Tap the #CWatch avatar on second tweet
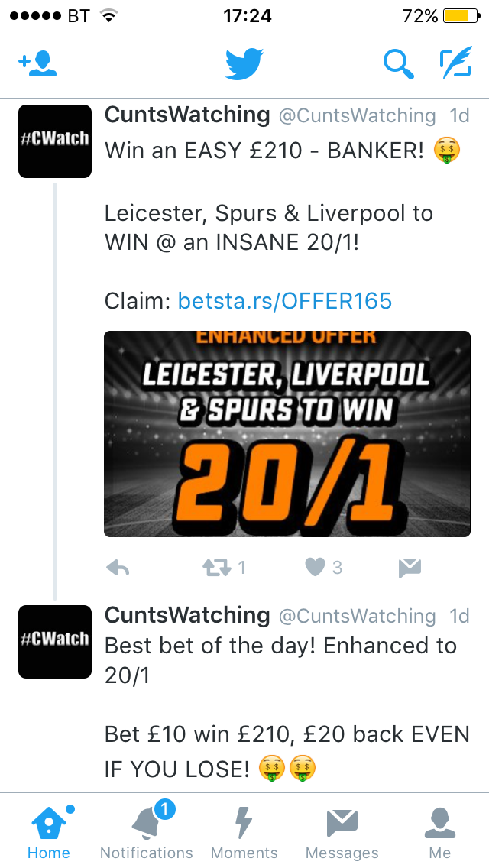 point(55,642)
